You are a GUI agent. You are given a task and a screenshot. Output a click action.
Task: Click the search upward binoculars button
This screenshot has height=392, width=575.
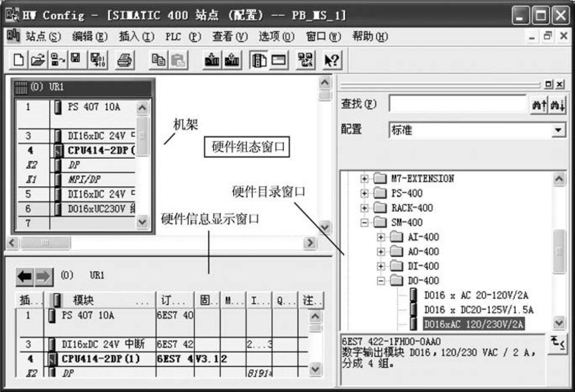tap(539, 105)
